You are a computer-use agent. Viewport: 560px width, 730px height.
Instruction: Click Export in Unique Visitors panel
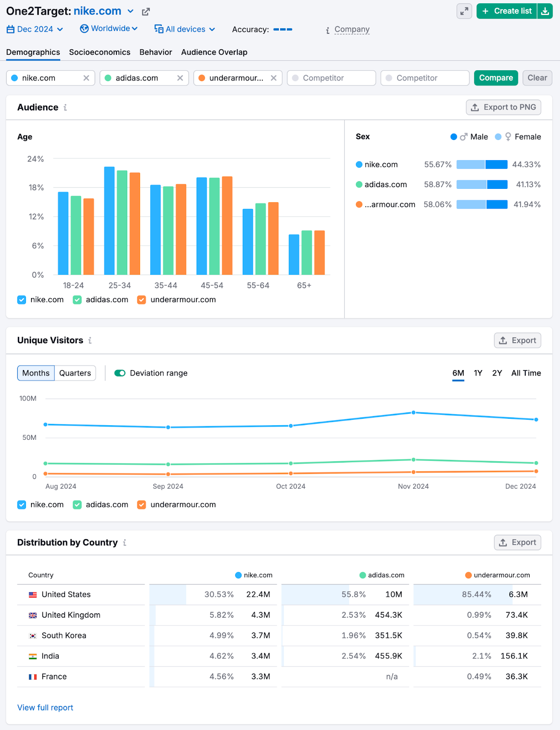[518, 340]
